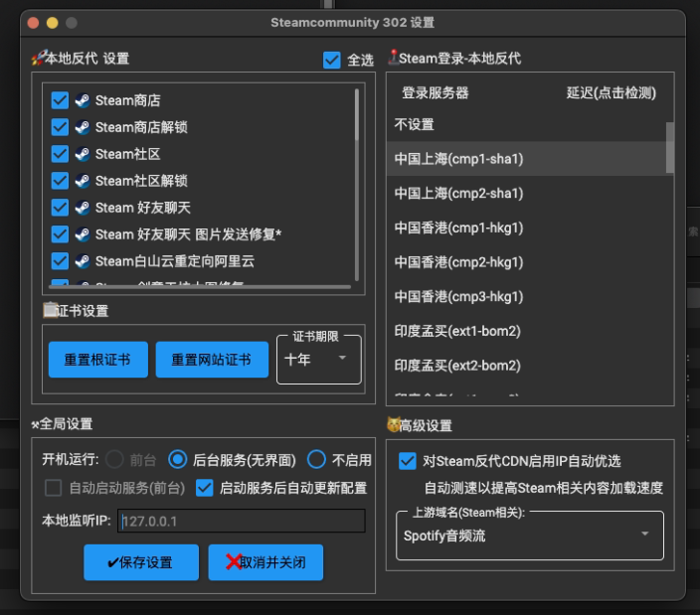Select the 不启用 startup radio option
Image resolution: width=700 pixels, height=615 pixels.
tap(316, 459)
